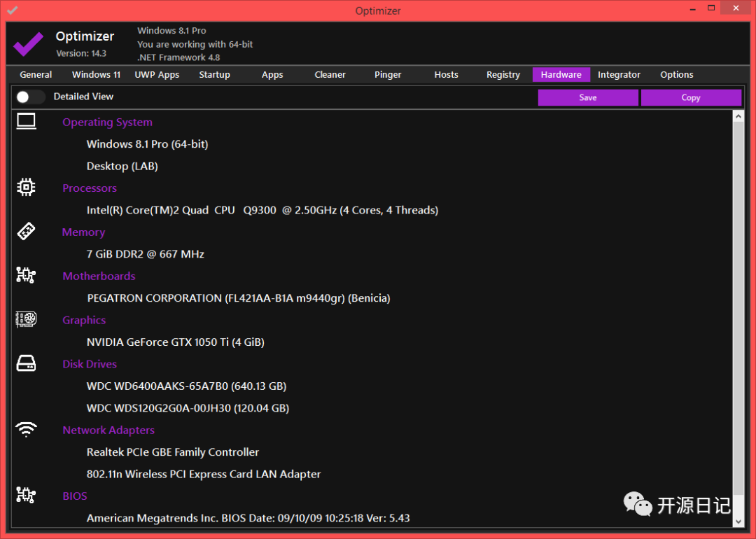Click the 'You are working with 64-bit' text
The width and height of the screenshot is (756, 539).
(195, 44)
